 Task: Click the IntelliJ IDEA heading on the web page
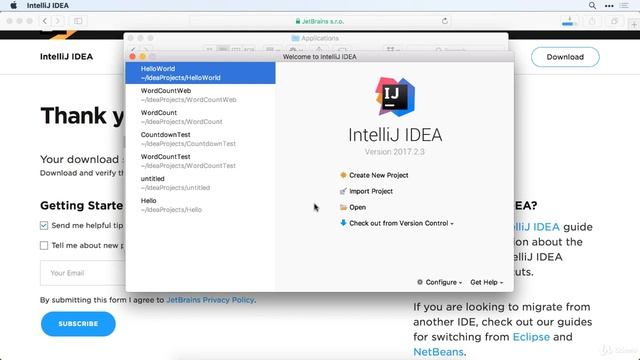tap(66, 57)
